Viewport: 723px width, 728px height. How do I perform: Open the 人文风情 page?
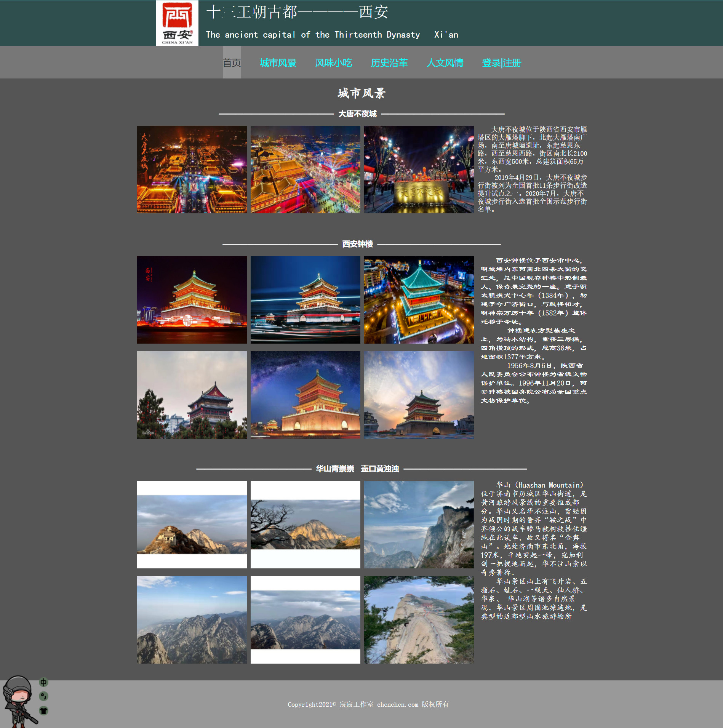(x=445, y=62)
